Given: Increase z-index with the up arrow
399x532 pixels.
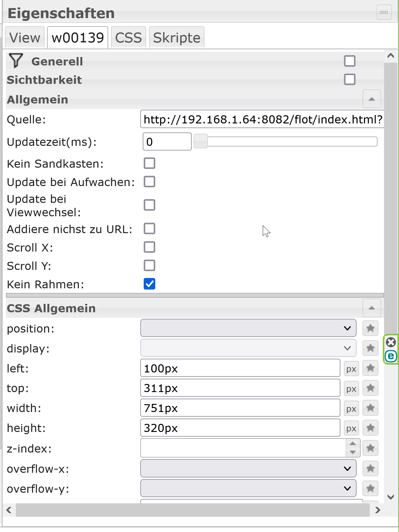Looking at the screenshot, I should pos(353,443).
